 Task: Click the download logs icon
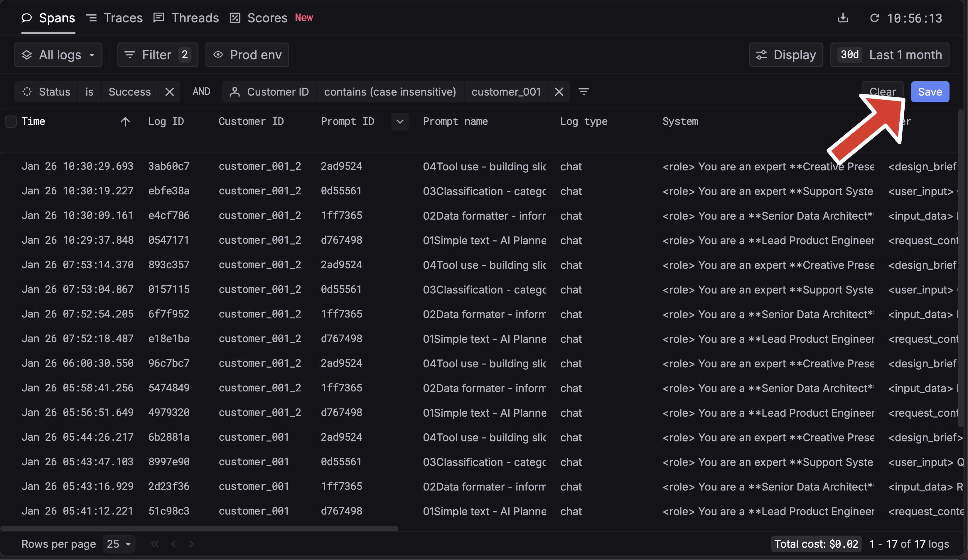pyautogui.click(x=843, y=18)
